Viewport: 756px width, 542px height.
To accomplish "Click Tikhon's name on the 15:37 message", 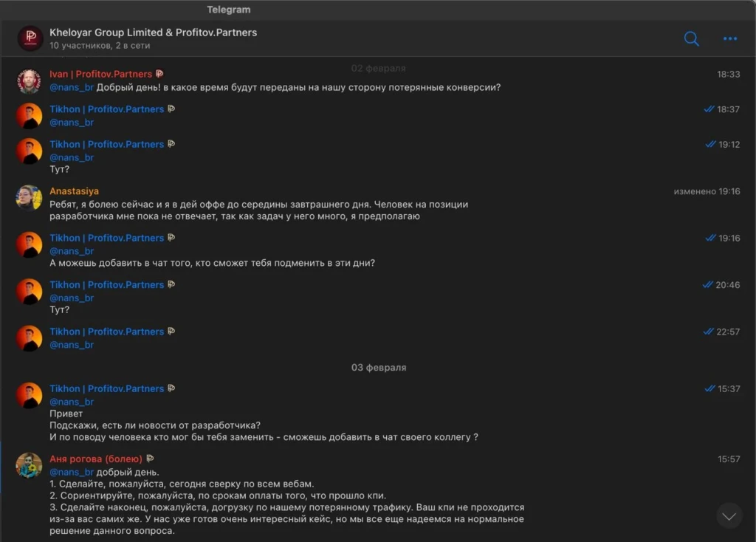I will point(106,388).
